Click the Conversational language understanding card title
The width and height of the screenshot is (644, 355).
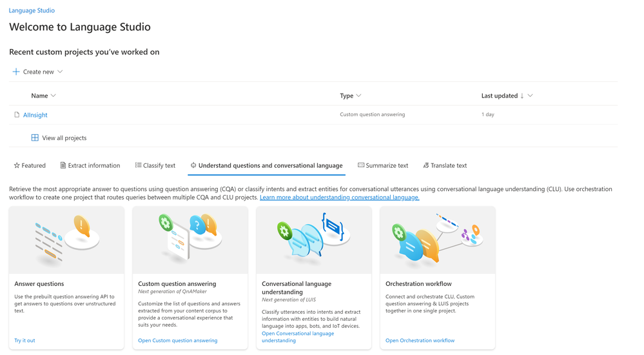point(297,288)
